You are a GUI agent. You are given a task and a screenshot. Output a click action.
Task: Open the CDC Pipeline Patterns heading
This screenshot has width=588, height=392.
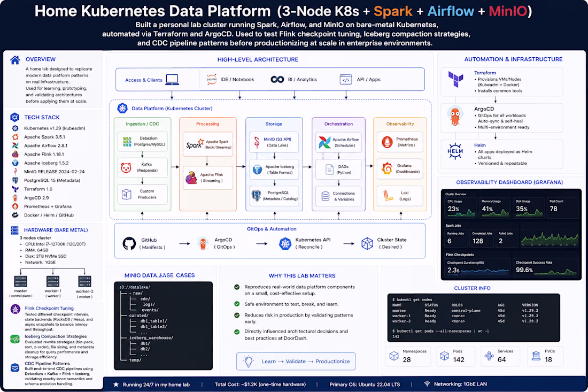47,364
